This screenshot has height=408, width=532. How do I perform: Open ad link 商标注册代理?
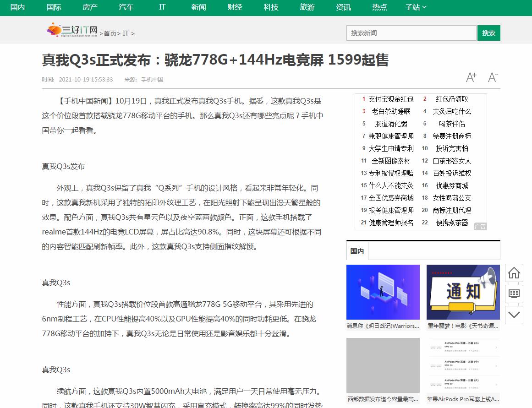coord(452,210)
